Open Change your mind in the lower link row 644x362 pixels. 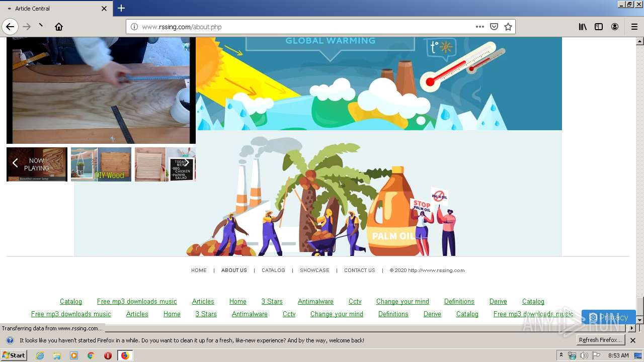[x=337, y=314]
